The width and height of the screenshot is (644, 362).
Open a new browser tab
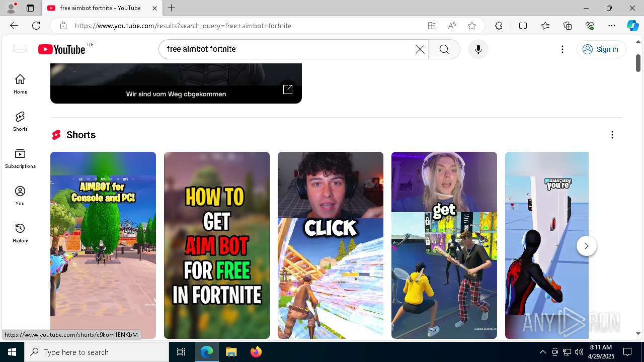point(172,8)
